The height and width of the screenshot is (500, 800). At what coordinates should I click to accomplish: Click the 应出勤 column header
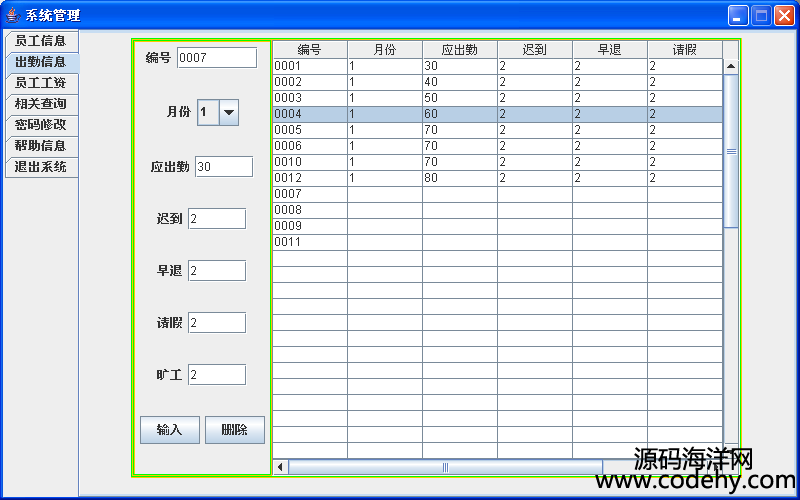pos(460,49)
